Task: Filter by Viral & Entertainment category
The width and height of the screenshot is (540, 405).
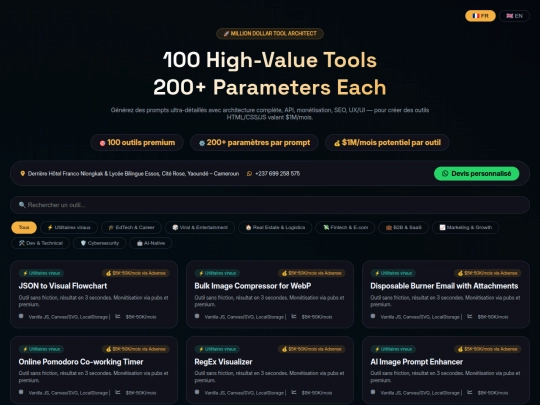Action: [x=200, y=227]
